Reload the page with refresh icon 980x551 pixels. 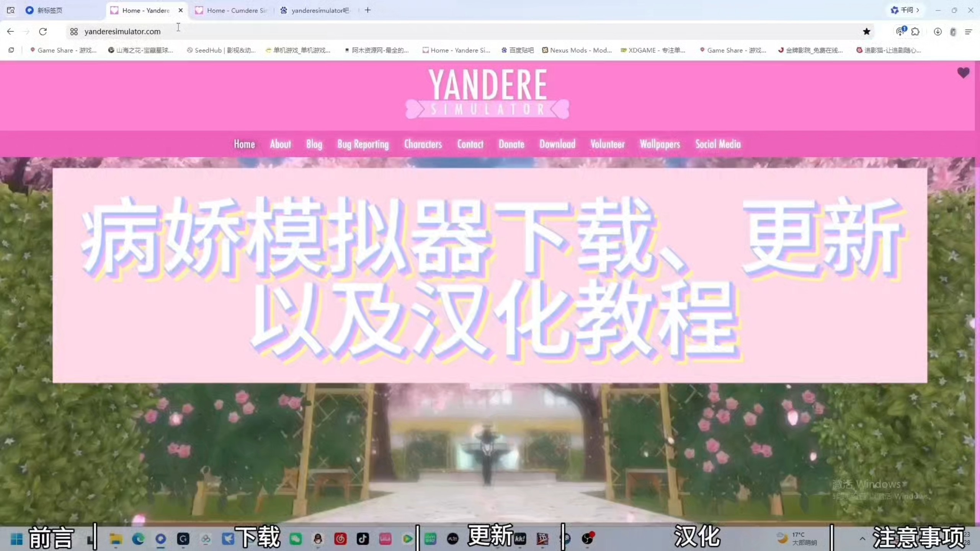click(43, 31)
